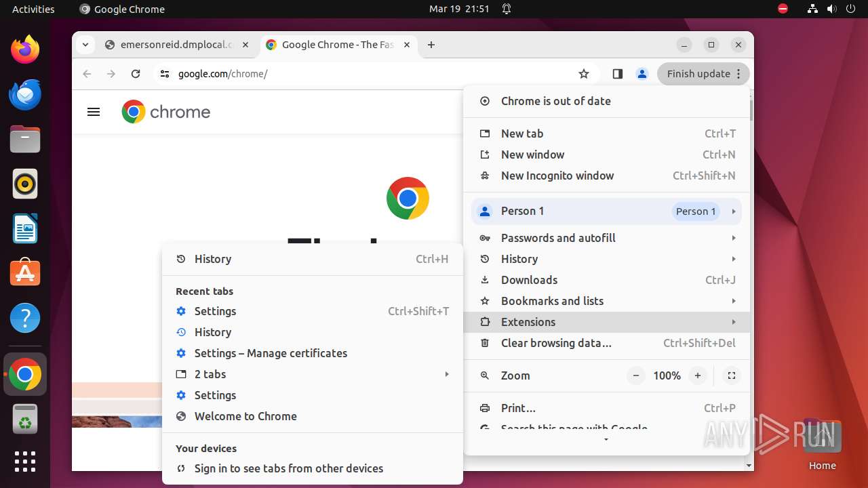Image resolution: width=868 pixels, height=488 pixels.
Task: Reopen Settings tab with Ctrl+Shift+T shortcut
Action: [x=313, y=311]
